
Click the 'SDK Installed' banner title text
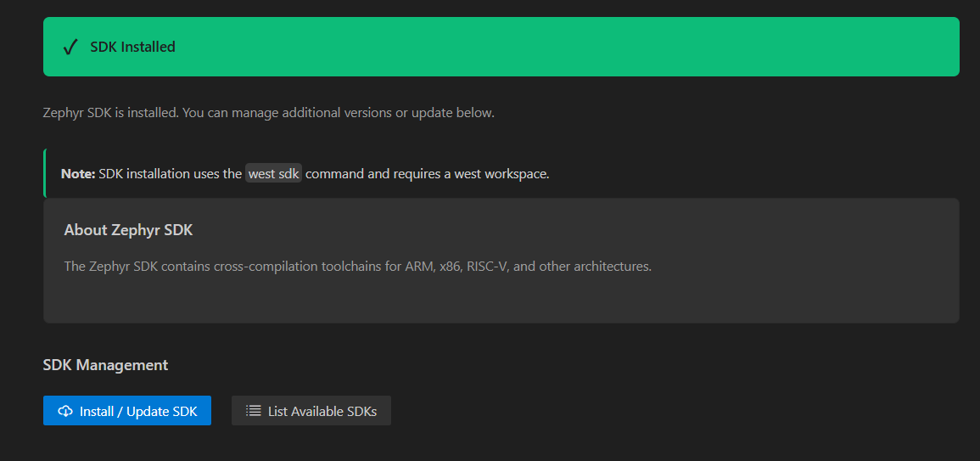pyautogui.click(x=132, y=48)
